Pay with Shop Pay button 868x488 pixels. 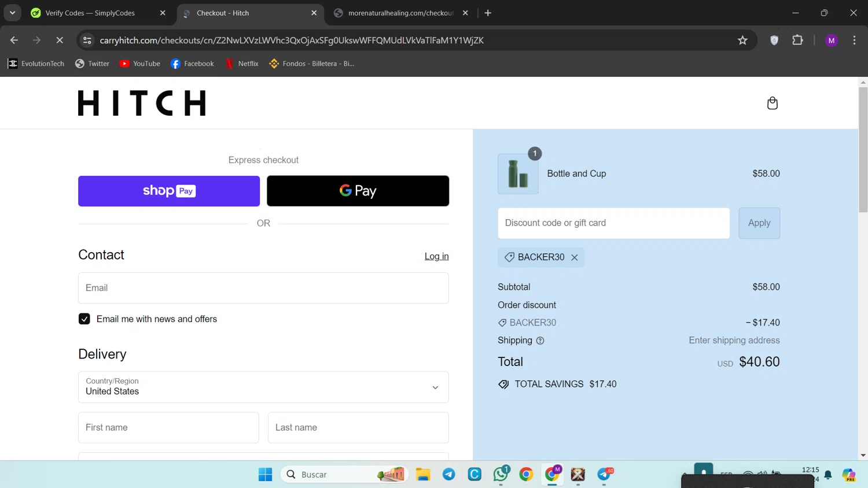point(169,191)
